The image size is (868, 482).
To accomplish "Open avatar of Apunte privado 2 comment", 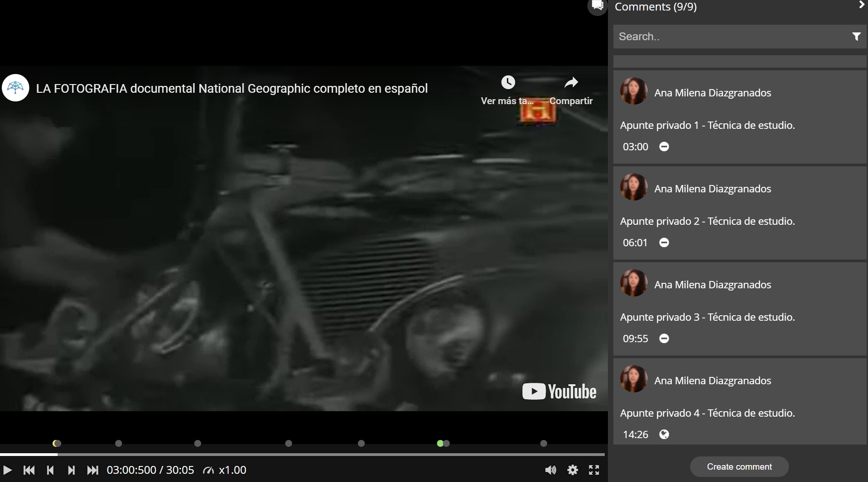I will coord(634,187).
